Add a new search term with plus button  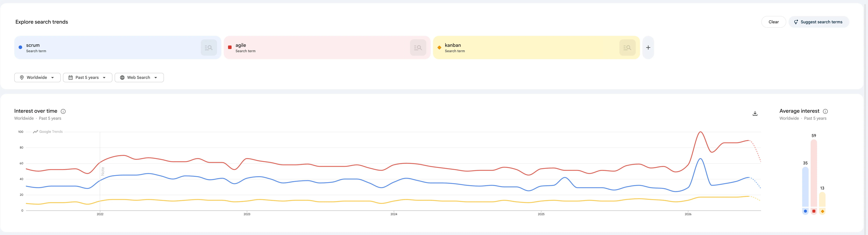pyautogui.click(x=648, y=48)
